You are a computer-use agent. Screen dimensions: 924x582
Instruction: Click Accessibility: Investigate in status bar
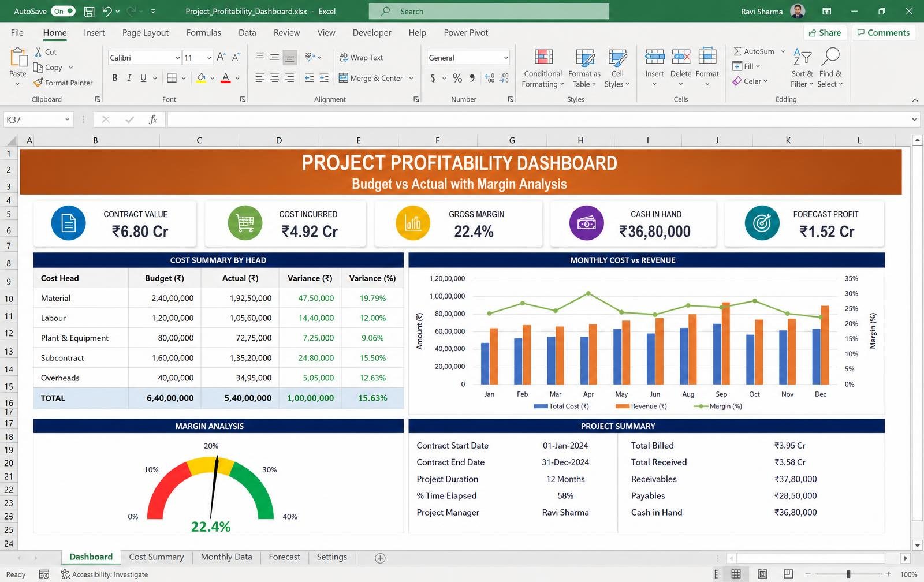[x=105, y=574]
